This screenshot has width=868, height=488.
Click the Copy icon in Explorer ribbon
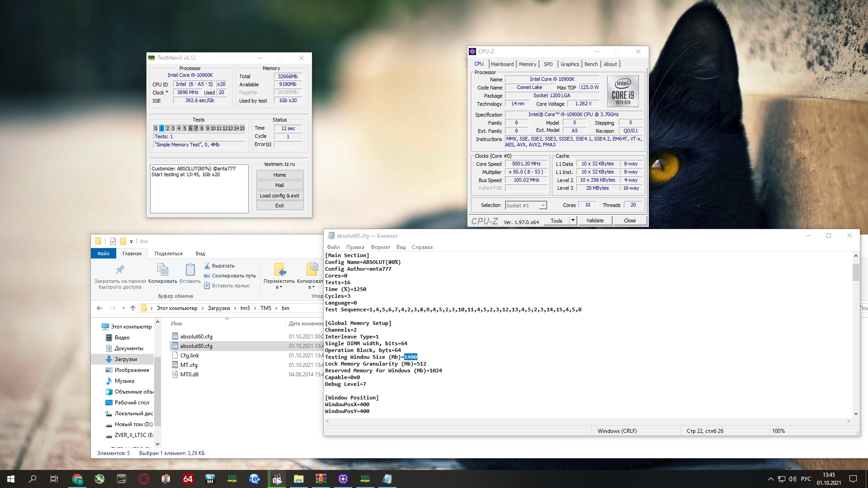coord(163,270)
